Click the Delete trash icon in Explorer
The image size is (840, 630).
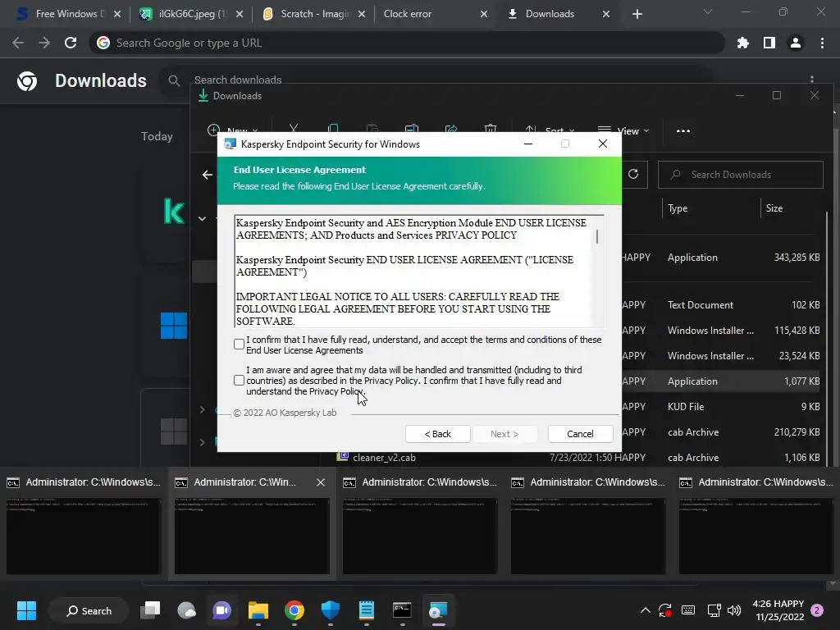(491, 129)
